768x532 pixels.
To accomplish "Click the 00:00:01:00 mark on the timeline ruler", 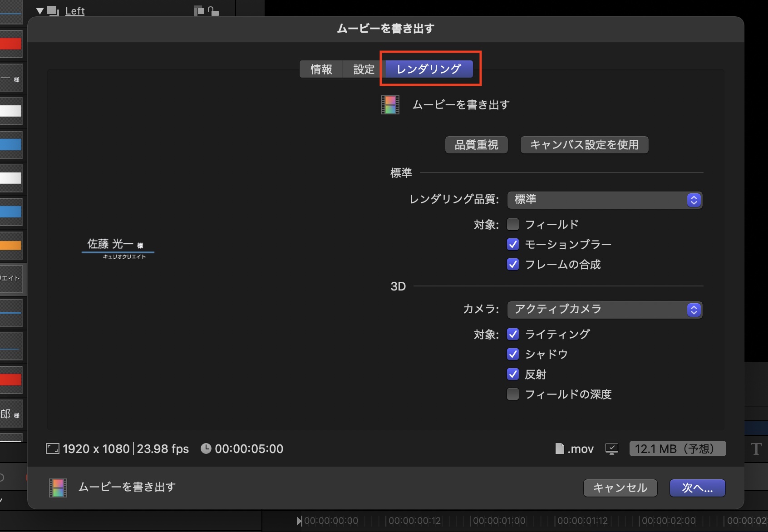I will pyautogui.click(x=499, y=521).
